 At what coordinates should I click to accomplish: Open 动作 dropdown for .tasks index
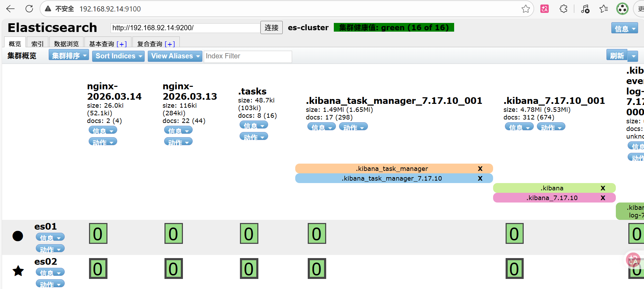[x=254, y=137]
